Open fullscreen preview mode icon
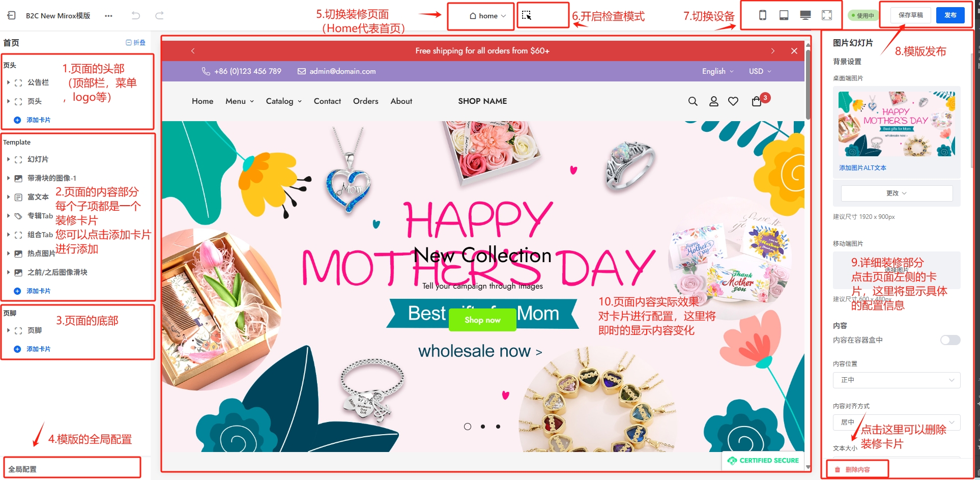The height and width of the screenshot is (480, 980). 827,15
